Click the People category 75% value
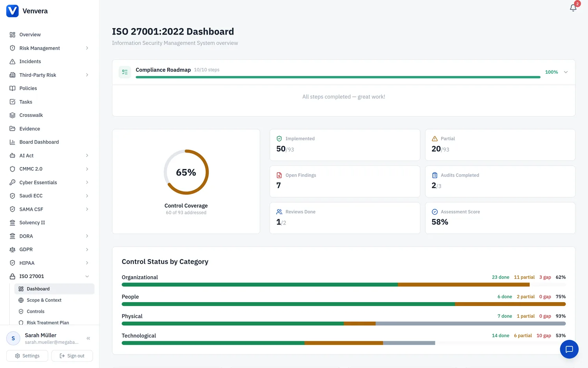Viewport: 588px width, 368px height. [x=561, y=297]
